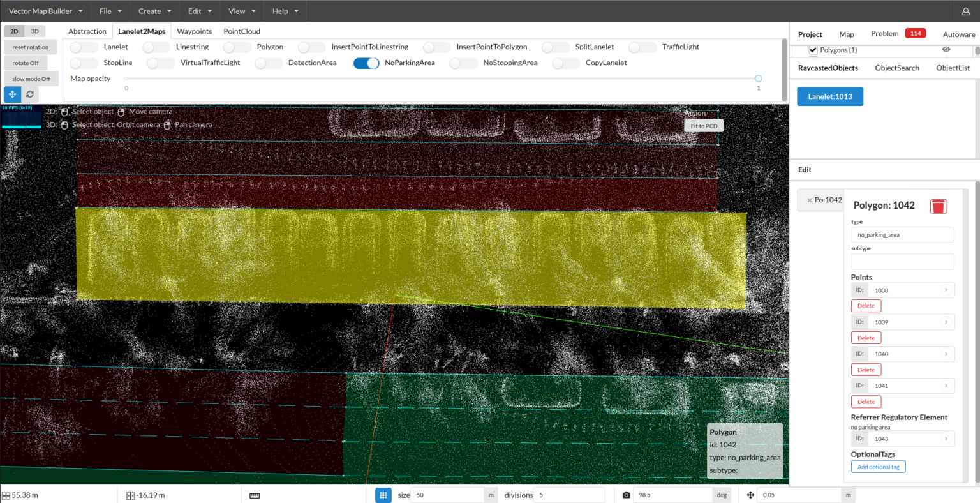Click the blue grid icon in status bar
980x503 pixels.
(x=383, y=495)
